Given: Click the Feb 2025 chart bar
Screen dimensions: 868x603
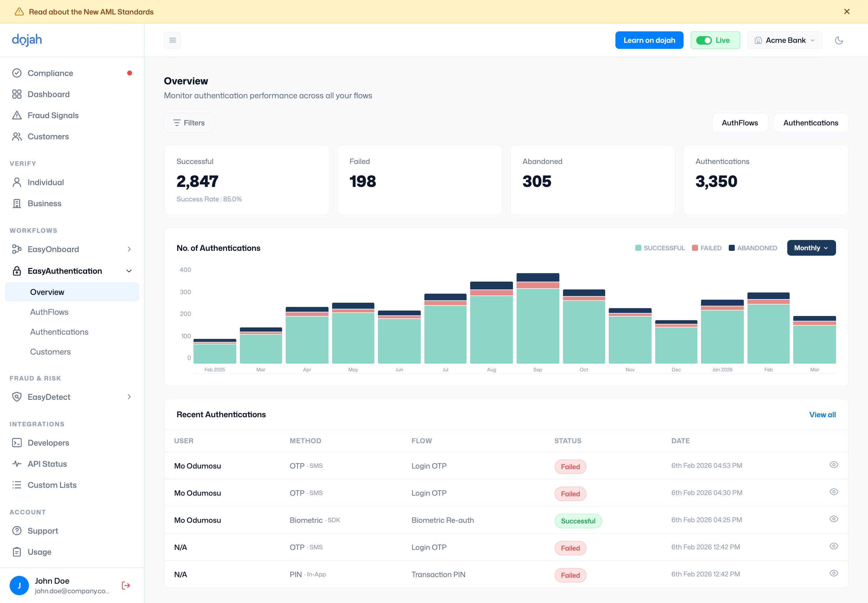Looking at the screenshot, I should coord(215,351).
